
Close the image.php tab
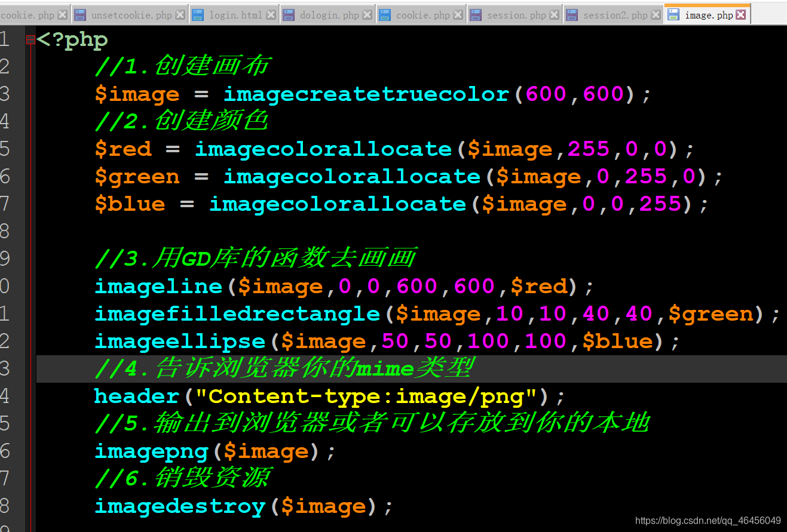point(741,15)
